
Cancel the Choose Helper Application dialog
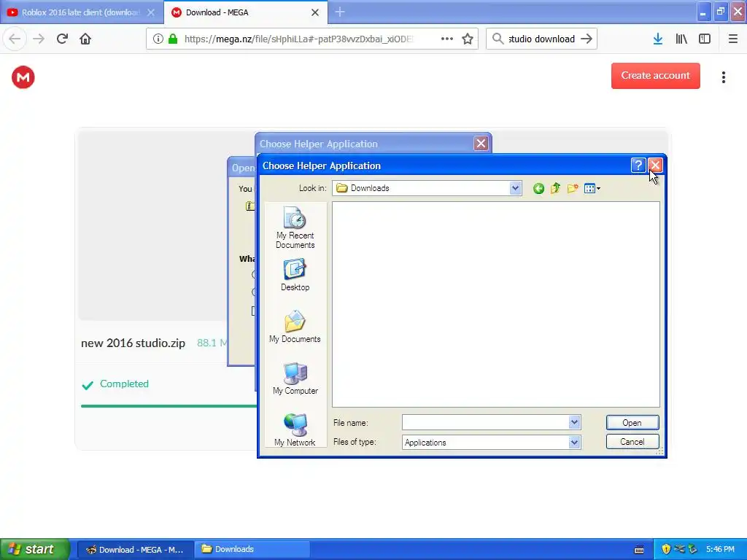coord(632,442)
